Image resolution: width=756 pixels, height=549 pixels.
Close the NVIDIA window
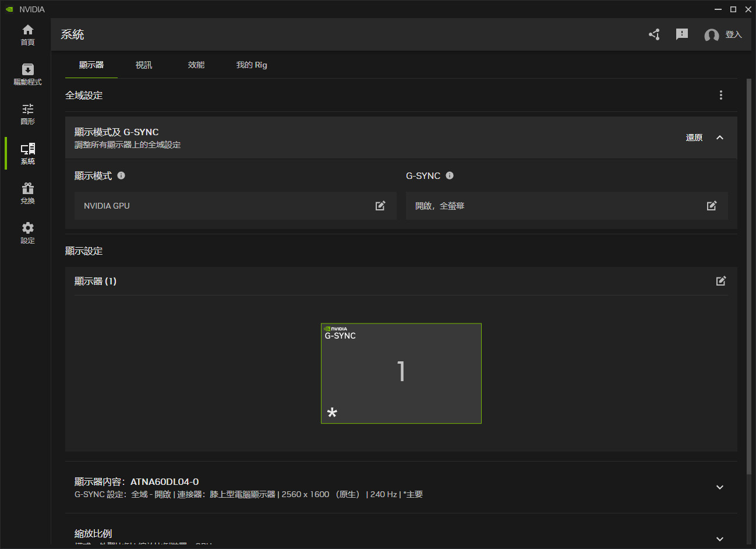pos(747,9)
